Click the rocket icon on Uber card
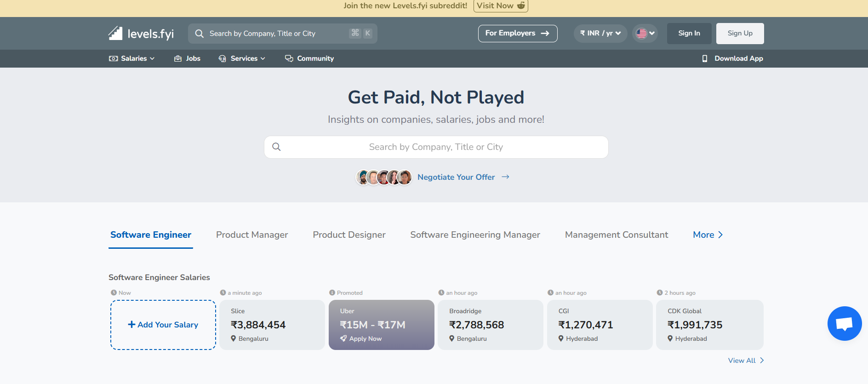868x384 pixels. pos(343,338)
